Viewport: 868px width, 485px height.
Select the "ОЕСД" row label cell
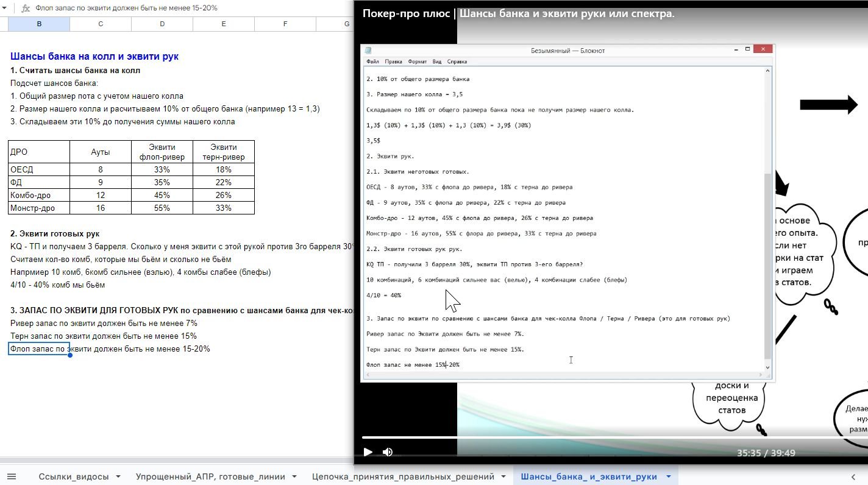tap(39, 169)
